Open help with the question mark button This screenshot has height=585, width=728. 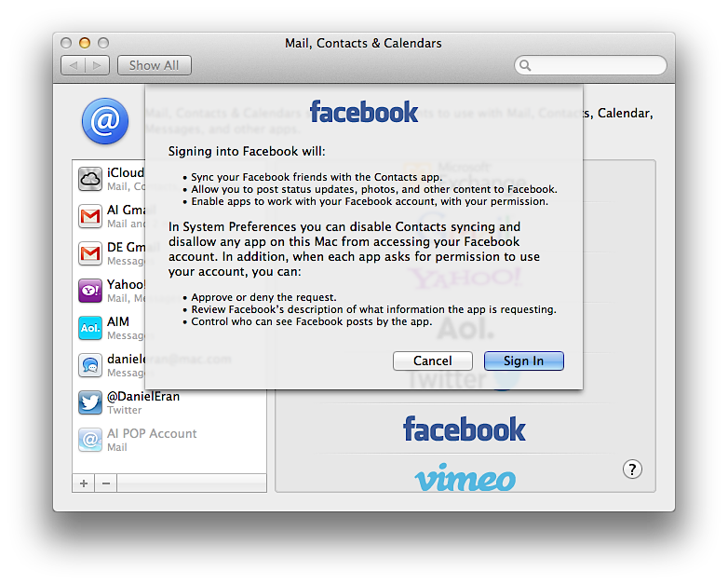coord(632,469)
